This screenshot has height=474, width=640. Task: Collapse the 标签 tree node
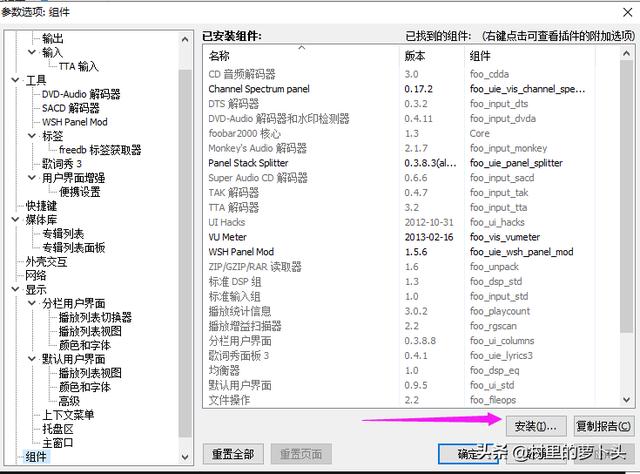pyautogui.click(x=32, y=136)
